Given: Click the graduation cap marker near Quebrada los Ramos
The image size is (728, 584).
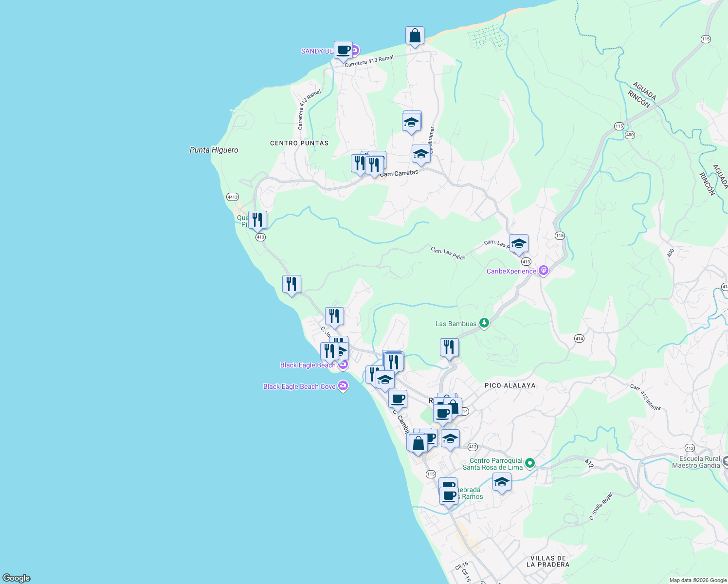Looking at the screenshot, I should (x=502, y=482).
